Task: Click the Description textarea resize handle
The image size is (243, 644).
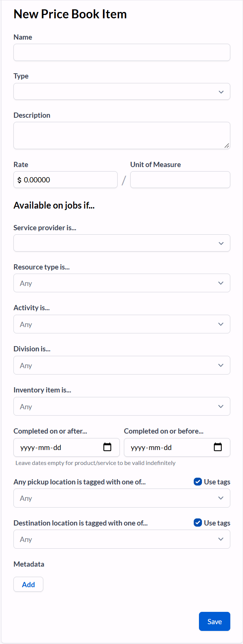Action: tap(227, 145)
